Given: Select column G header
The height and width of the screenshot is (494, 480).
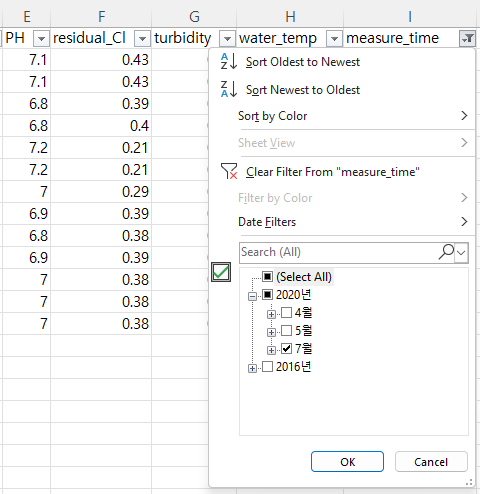Looking at the screenshot, I should pyautogui.click(x=194, y=16).
